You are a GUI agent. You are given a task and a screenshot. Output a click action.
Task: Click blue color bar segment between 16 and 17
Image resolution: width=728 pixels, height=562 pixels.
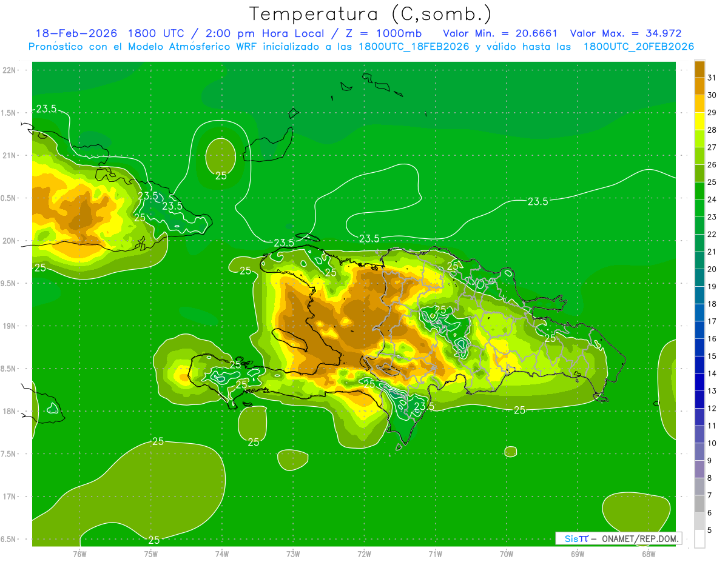700,330
